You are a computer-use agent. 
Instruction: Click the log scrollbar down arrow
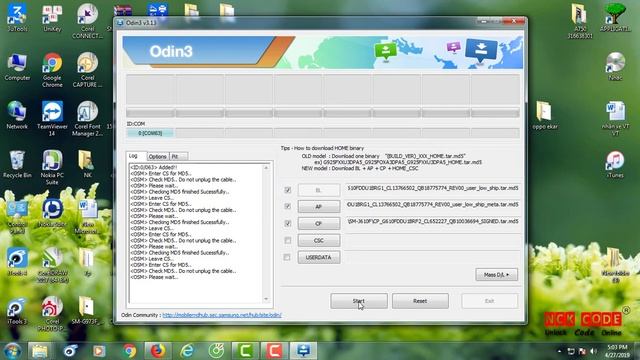tap(266, 299)
